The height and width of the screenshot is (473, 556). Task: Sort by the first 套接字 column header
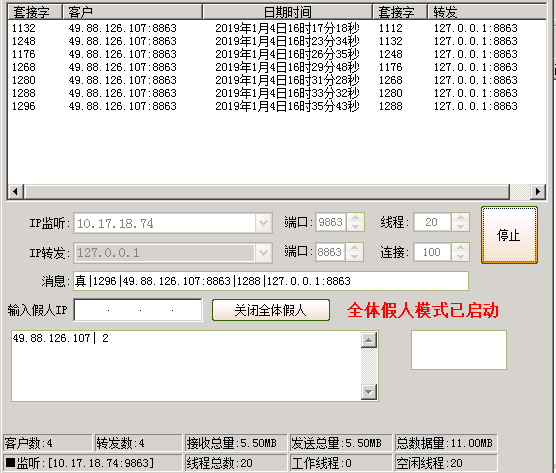[x=35, y=12]
